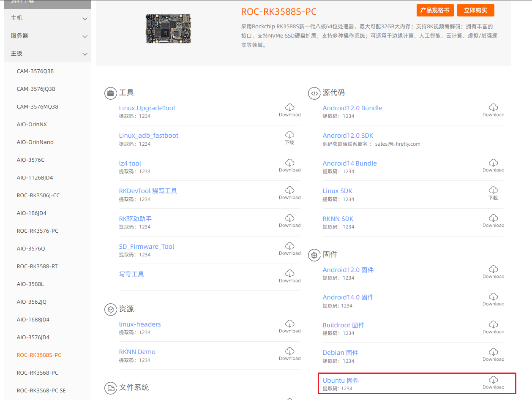Click the 资源 cube section icon
The image size is (532, 400).
pyautogui.click(x=111, y=310)
